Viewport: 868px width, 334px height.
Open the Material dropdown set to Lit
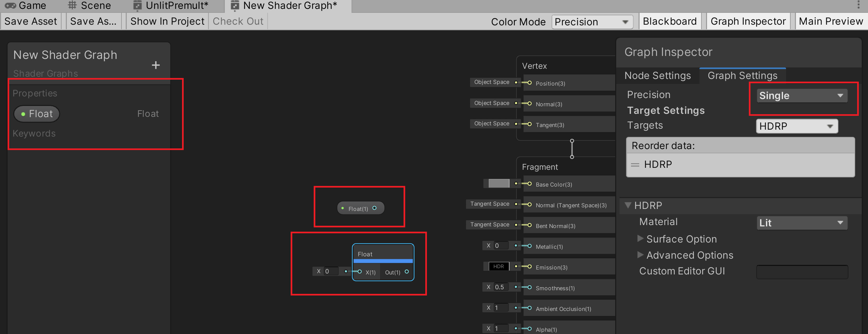(802, 223)
